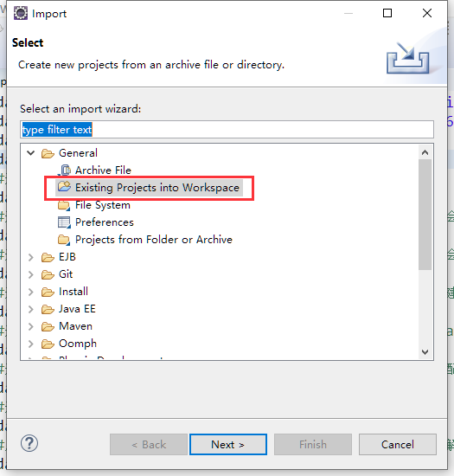Expand the EJB category
The height and width of the screenshot is (476, 454).
point(30,257)
